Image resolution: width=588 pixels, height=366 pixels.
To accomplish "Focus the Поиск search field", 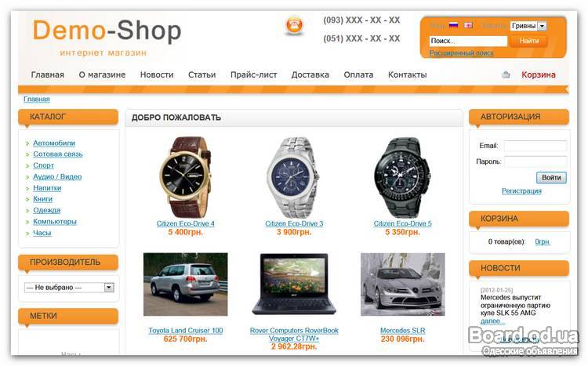I will (x=468, y=41).
